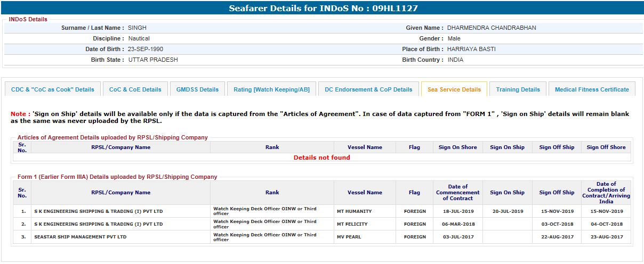Click the Sea Service Details tab
Screen dimensions: 644x264
pos(454,89)
